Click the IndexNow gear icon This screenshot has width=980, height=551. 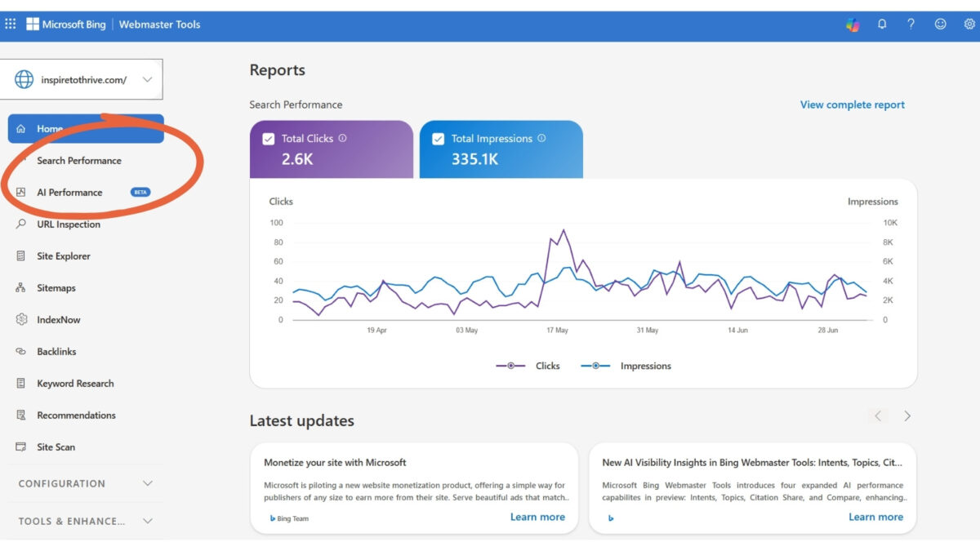point(21,320)
